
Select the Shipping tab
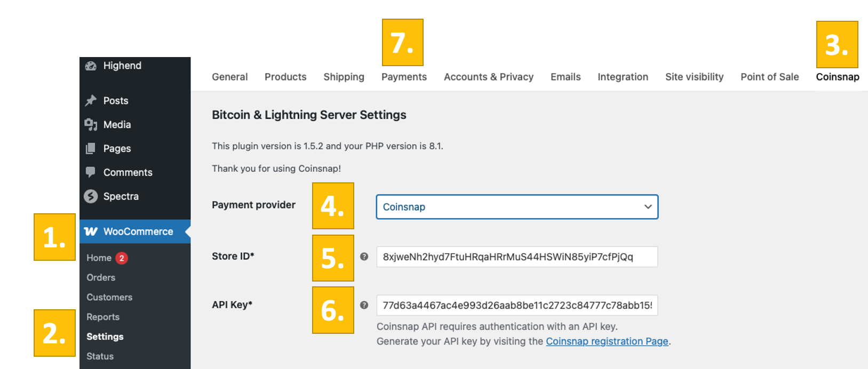pos(344,77)
